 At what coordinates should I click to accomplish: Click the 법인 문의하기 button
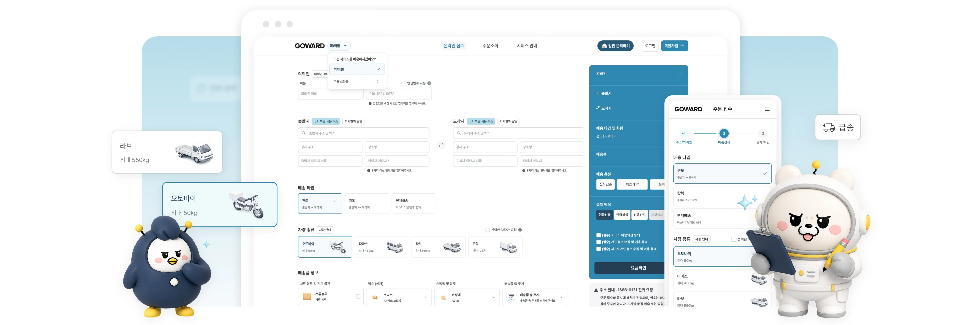[615, 46]
